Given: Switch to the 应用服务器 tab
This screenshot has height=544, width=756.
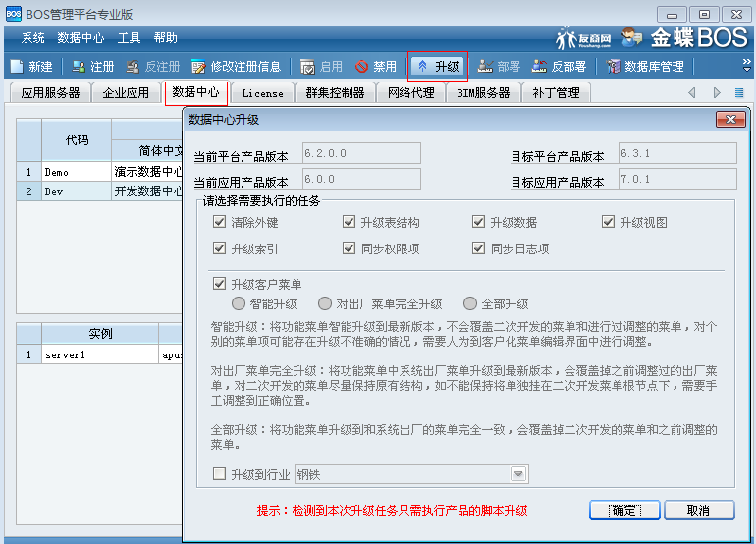Looking at the screenshot, I should point(50,93).
